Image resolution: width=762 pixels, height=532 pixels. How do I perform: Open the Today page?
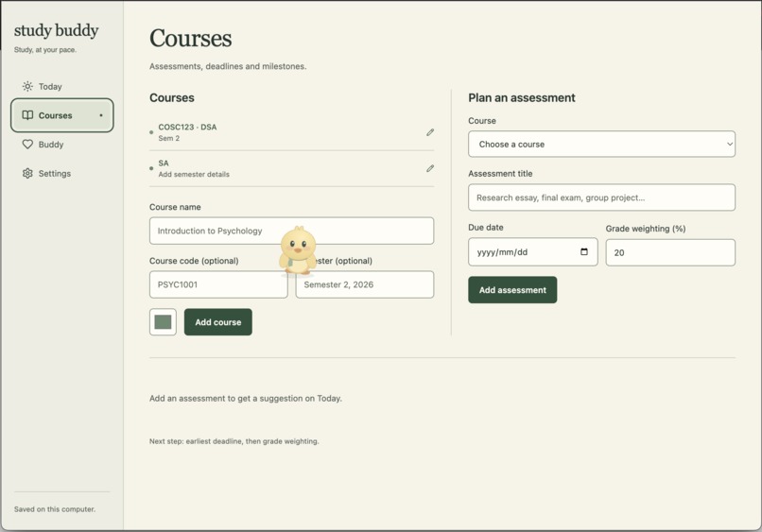pos(62,87)
